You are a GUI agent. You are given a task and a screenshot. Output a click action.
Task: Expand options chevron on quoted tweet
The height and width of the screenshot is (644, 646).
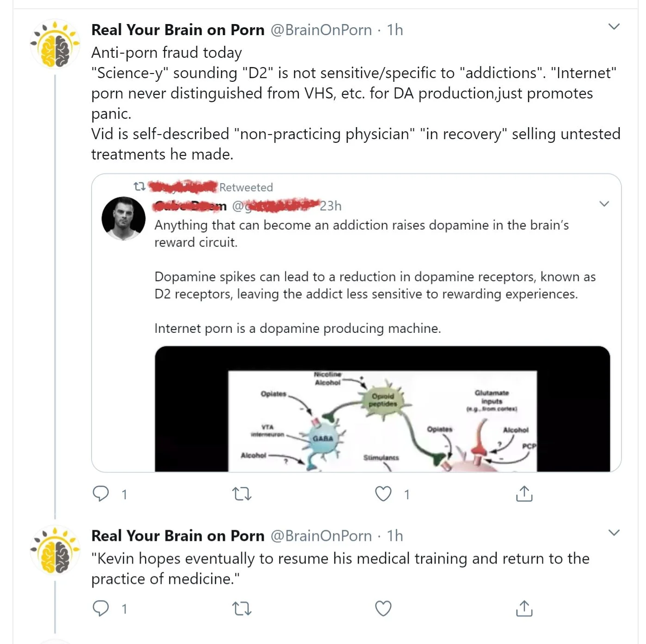click(604, 204)
